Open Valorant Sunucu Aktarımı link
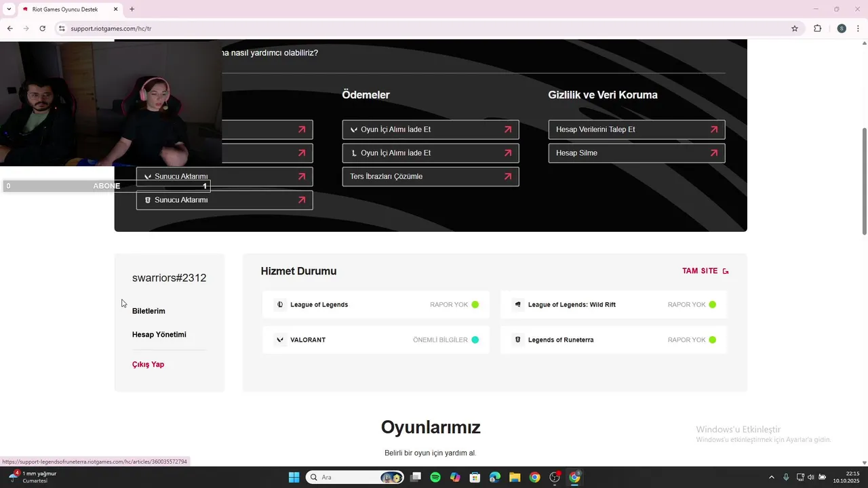The height and width of the screenshot is (488, 868). click(x=224, y=176)
